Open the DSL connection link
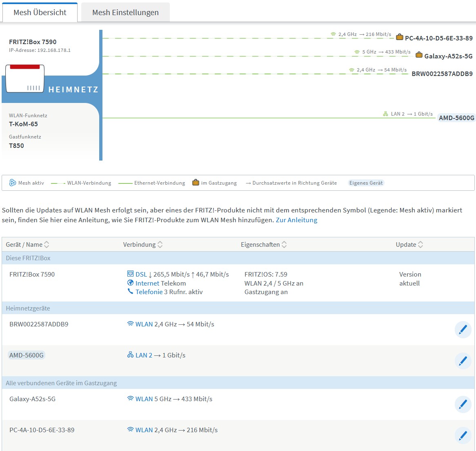The height and width of the screenshot is (451, 476). click(141, 274)
